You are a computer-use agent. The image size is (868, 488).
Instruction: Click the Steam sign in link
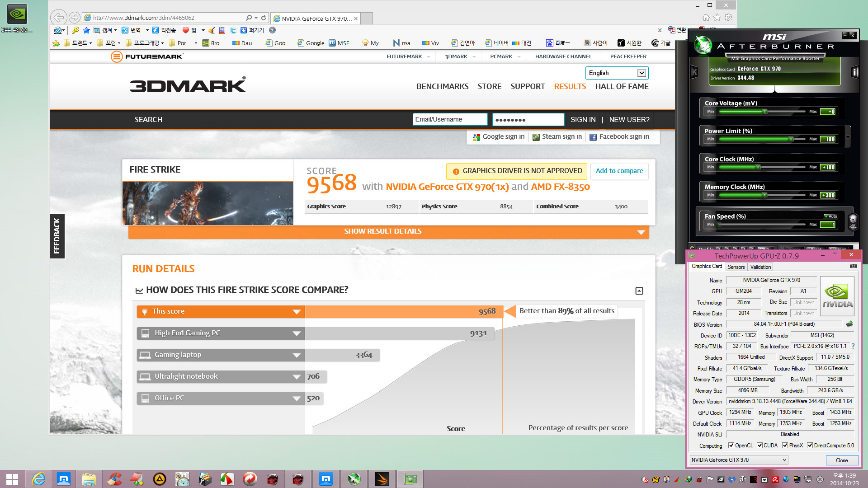557,137
